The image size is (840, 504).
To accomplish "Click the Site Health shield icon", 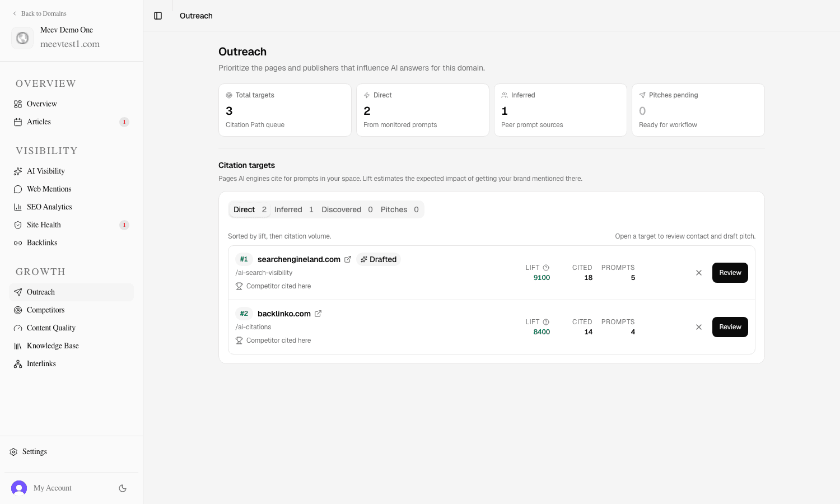I will pos(18,225).
